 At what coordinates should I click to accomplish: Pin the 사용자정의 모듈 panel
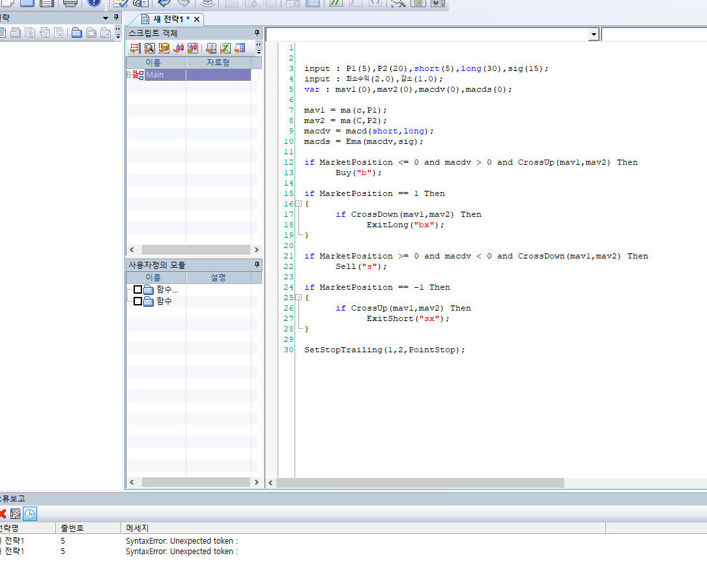[x=257, y=265]
